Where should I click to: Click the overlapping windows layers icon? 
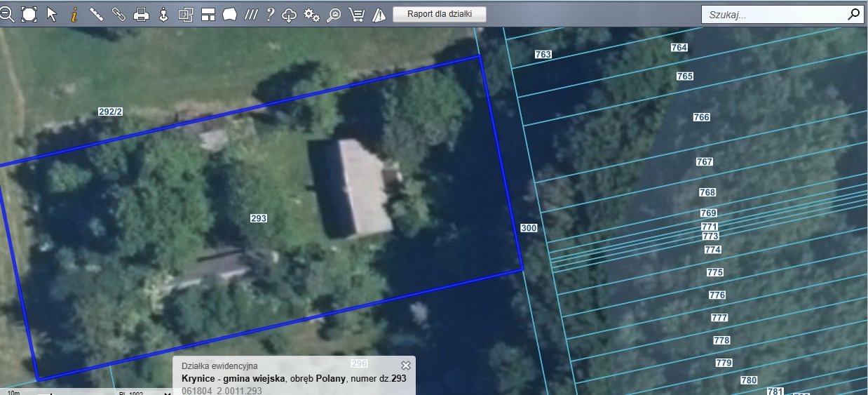tap(186, 14)
